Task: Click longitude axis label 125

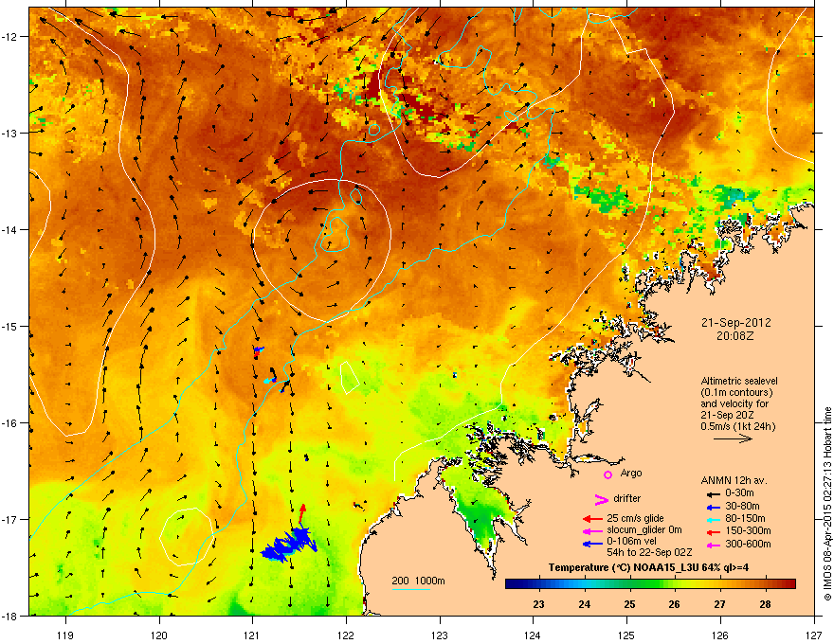Action: coord(626,635)
